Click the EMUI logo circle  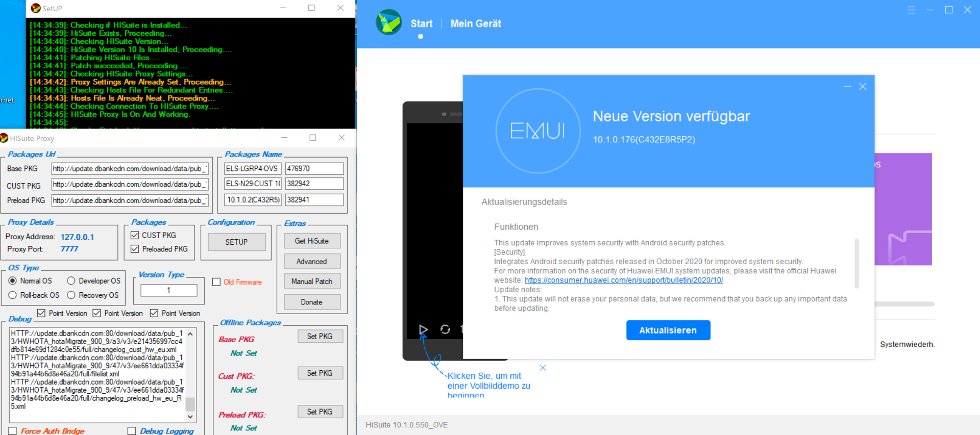click(x=537, y=131)
